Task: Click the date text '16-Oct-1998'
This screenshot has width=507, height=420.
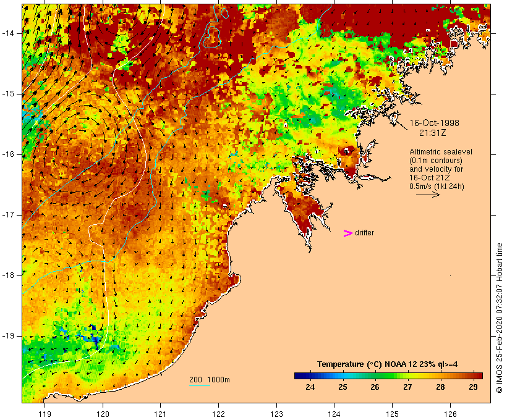Action: [434, 123]
